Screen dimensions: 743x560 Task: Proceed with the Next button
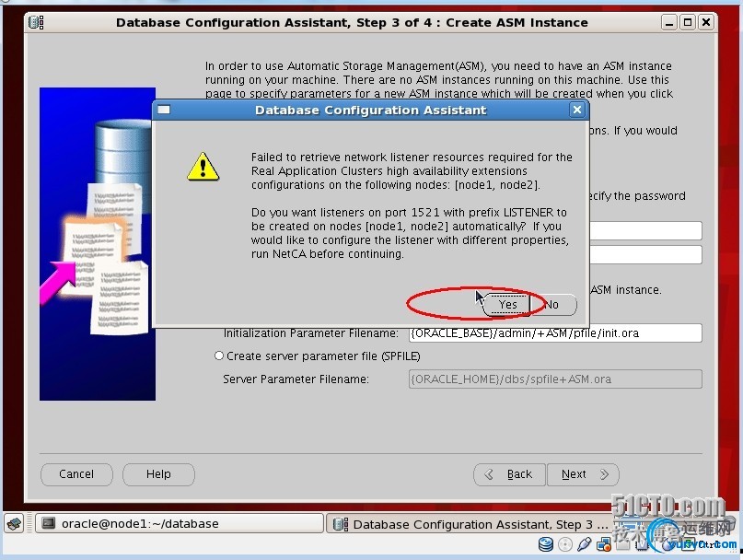pos(583,474)
